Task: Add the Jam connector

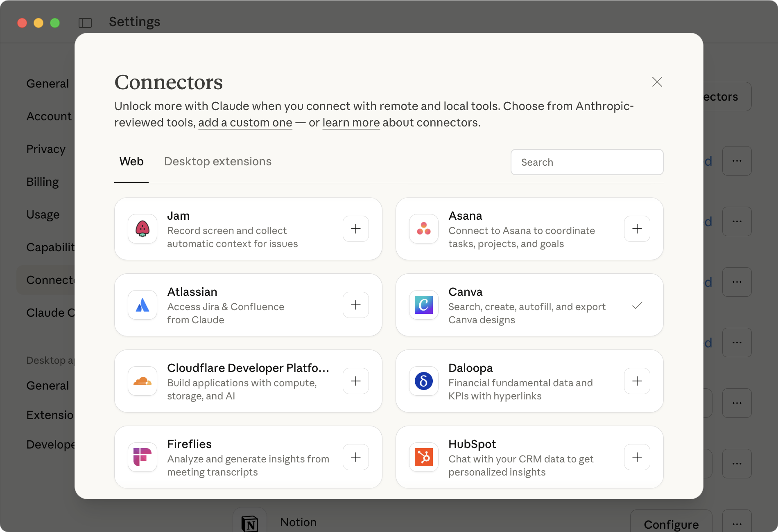Action: [355, 229]
